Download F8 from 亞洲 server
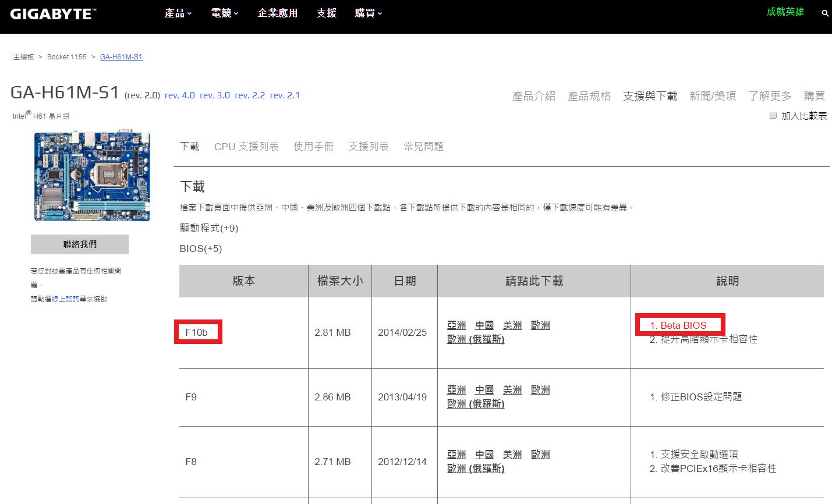 click(456, 455)
